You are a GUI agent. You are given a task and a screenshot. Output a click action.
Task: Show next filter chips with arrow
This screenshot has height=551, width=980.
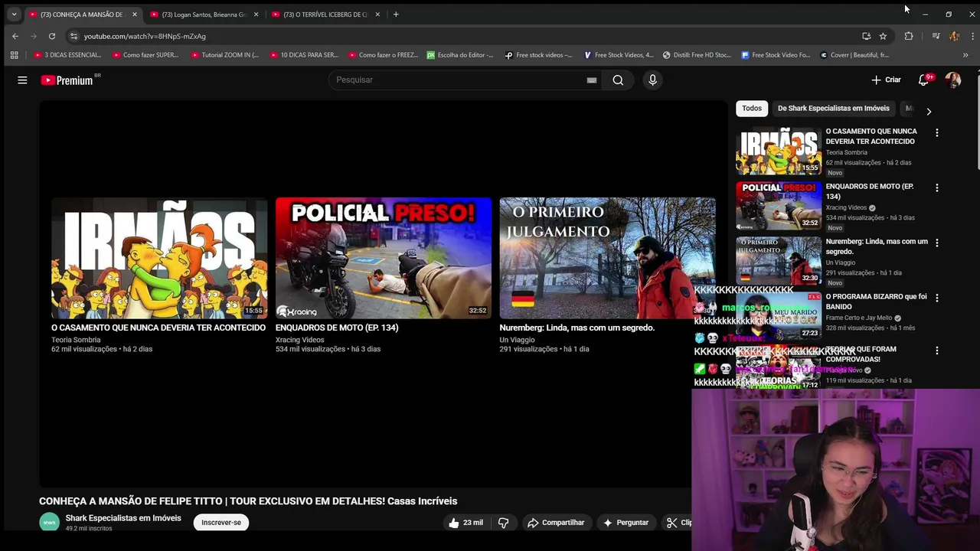pyautogui.click(x=929, y=112)
